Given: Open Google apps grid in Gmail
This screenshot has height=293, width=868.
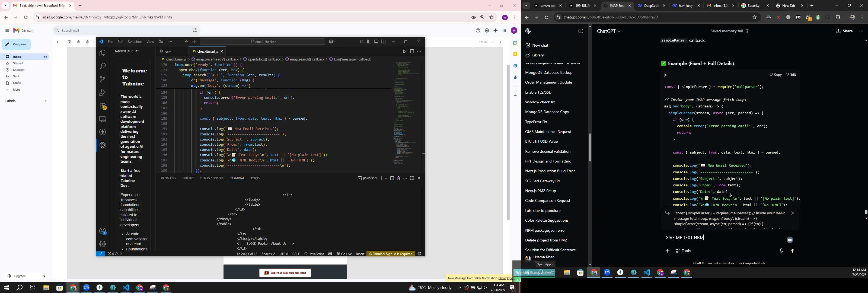Looking at the screenshot, I should [x=504, y=30].
